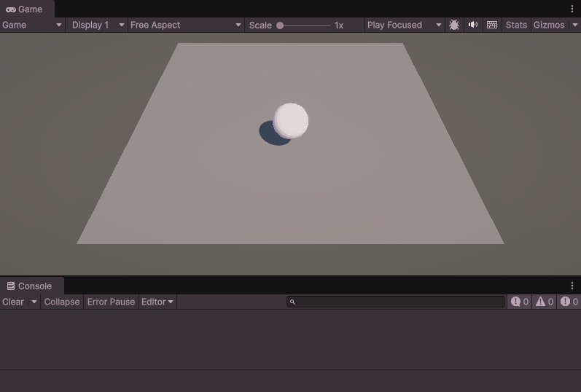Screen dimensions: 581x392
Task: Toggle info messages filter showing 0
Action: tap(520, 302)
